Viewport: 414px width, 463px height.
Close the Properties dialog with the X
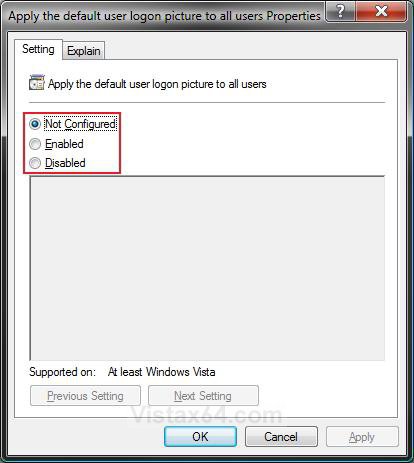pos(381,12)
